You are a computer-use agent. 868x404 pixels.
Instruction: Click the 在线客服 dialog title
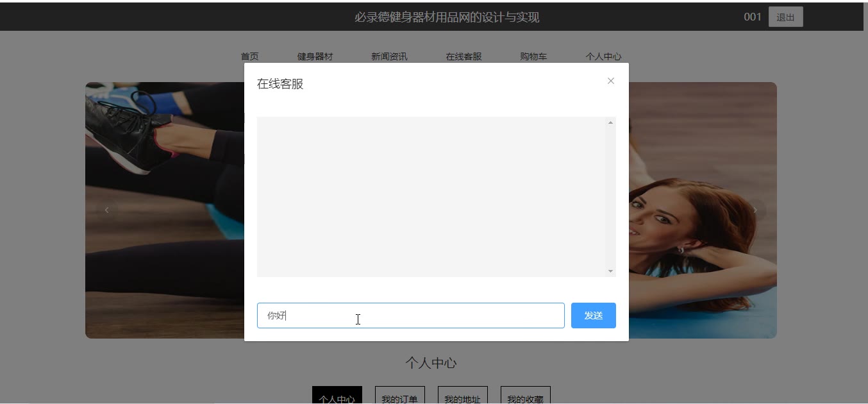(x=280, y=84)
